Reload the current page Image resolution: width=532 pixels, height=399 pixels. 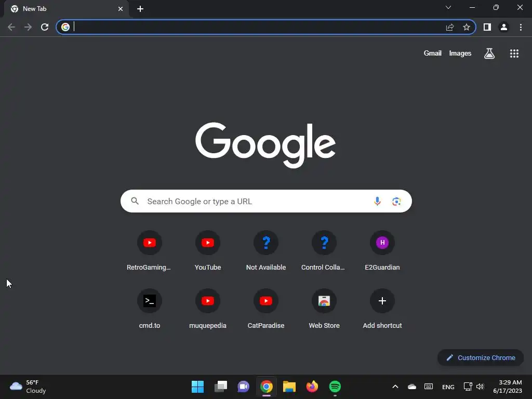(x=45, y=27)
